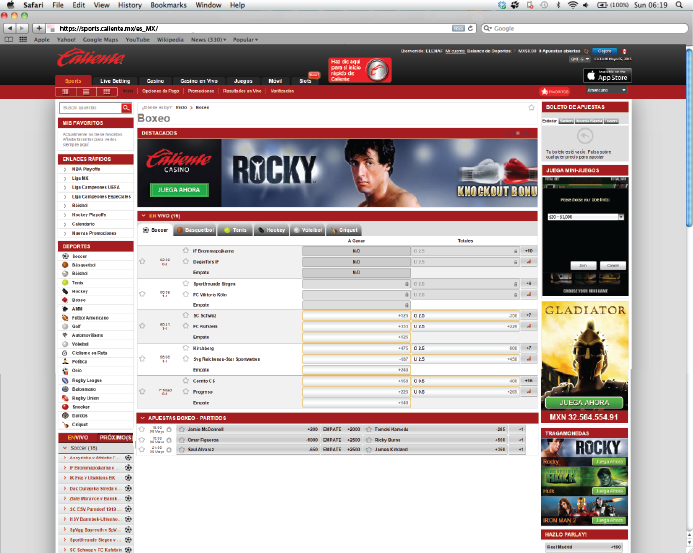
Task: Click Juega Ahora on Gladiator ad
Action: (584, 403)
